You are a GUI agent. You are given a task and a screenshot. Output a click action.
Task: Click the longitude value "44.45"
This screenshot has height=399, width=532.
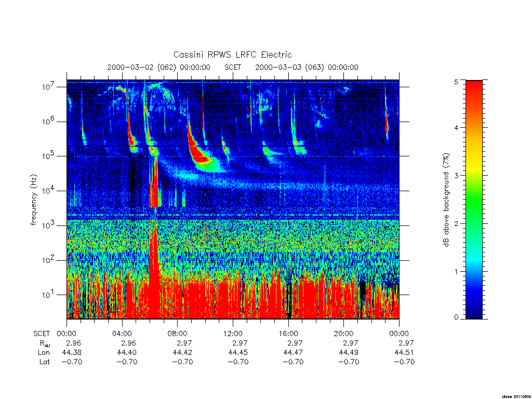pyautogui.click(x=238, y=353)
